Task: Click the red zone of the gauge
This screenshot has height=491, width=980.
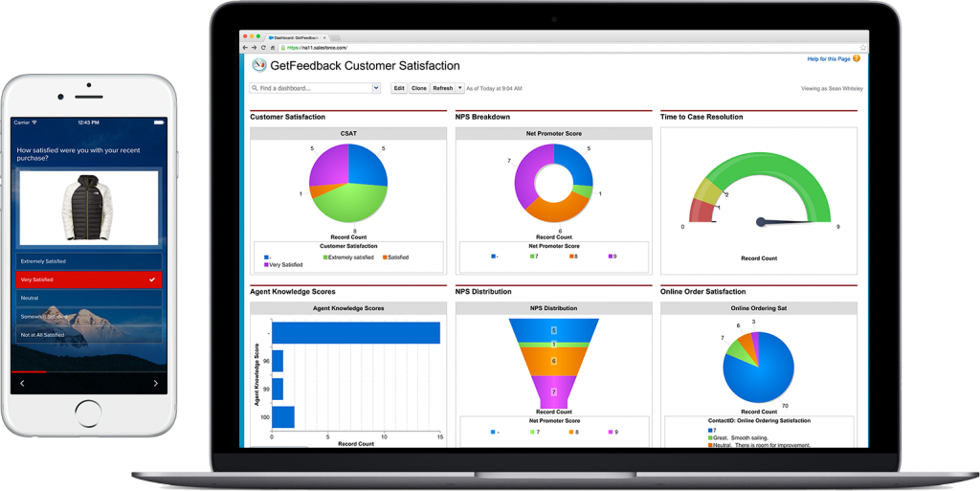Action: (702, 211)
